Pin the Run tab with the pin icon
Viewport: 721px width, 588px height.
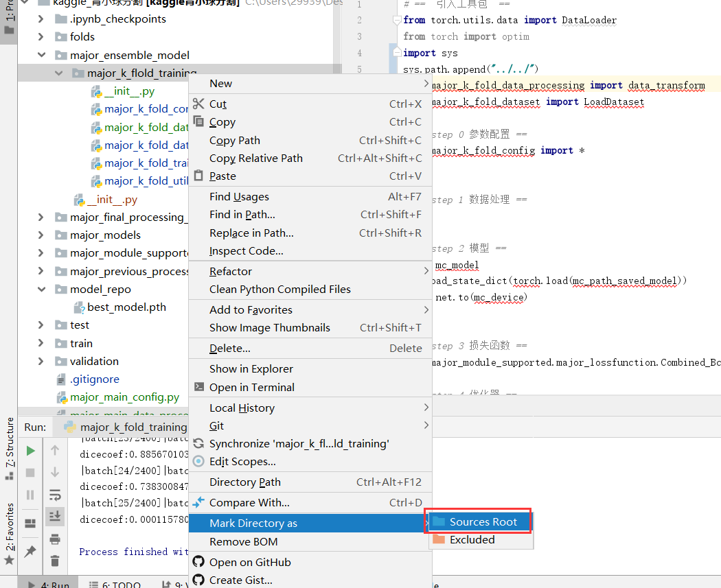pos(31,550)
